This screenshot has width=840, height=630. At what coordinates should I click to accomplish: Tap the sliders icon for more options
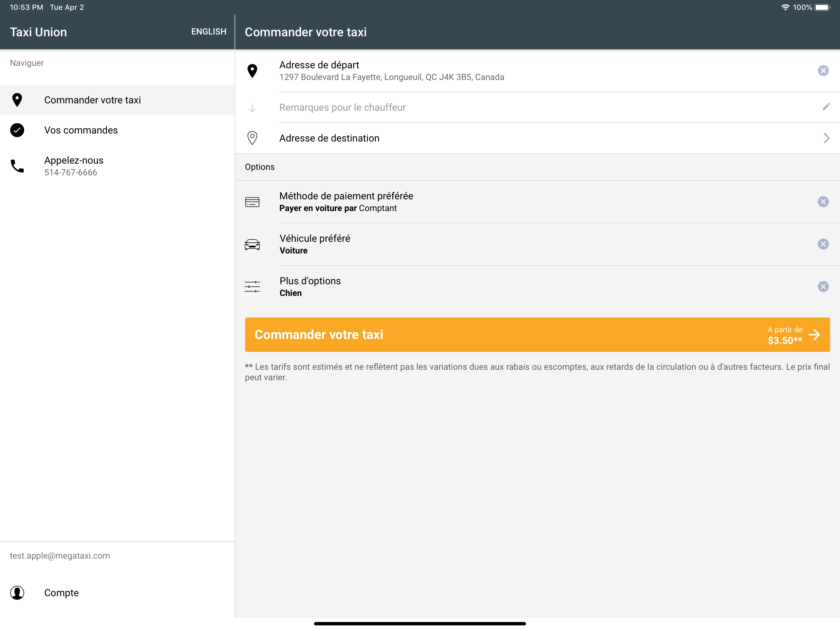(252, 286)
